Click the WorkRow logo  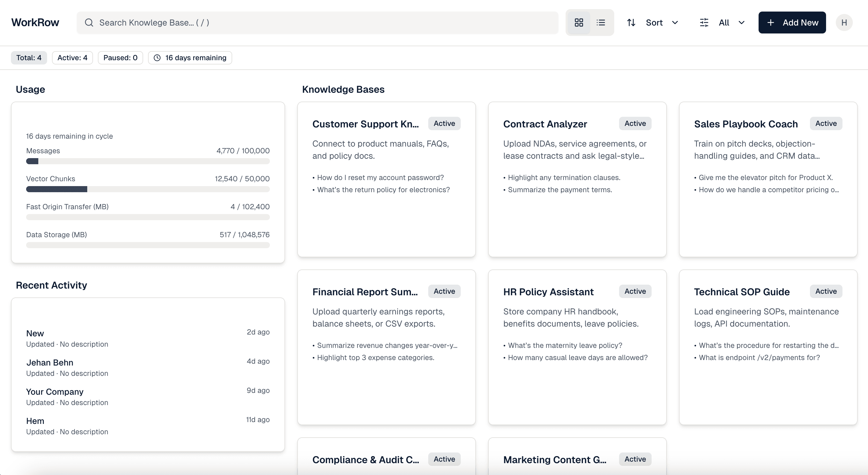[35, 23]
